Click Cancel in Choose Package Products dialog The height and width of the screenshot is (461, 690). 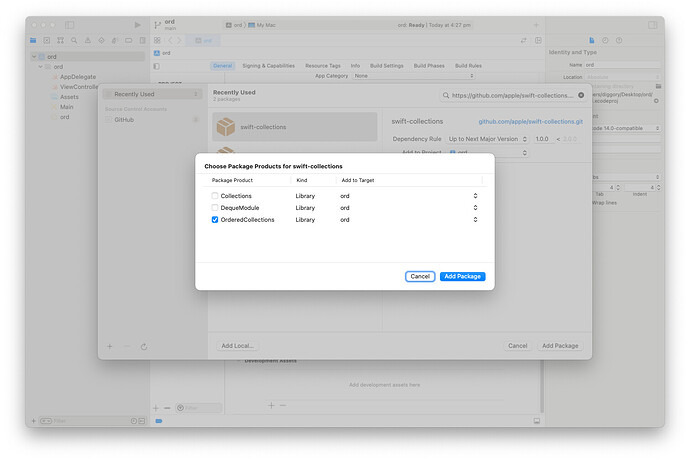[x=420, y=276]
